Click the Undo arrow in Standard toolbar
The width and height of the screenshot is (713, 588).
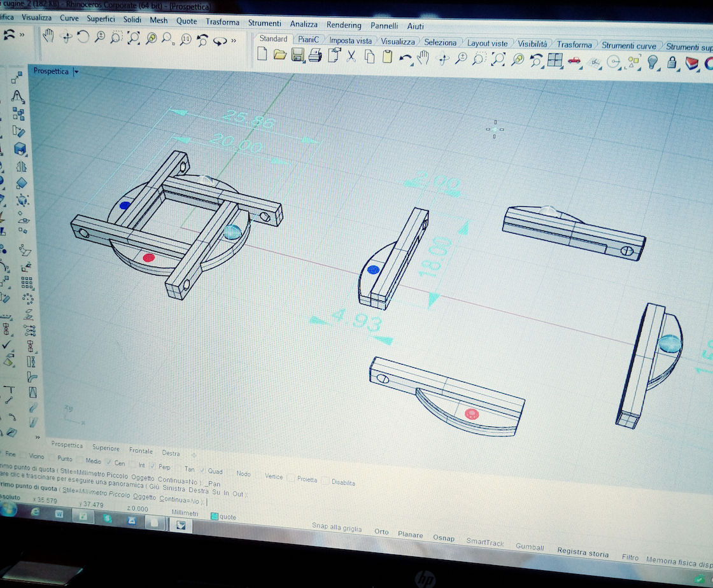coord(405,58)
